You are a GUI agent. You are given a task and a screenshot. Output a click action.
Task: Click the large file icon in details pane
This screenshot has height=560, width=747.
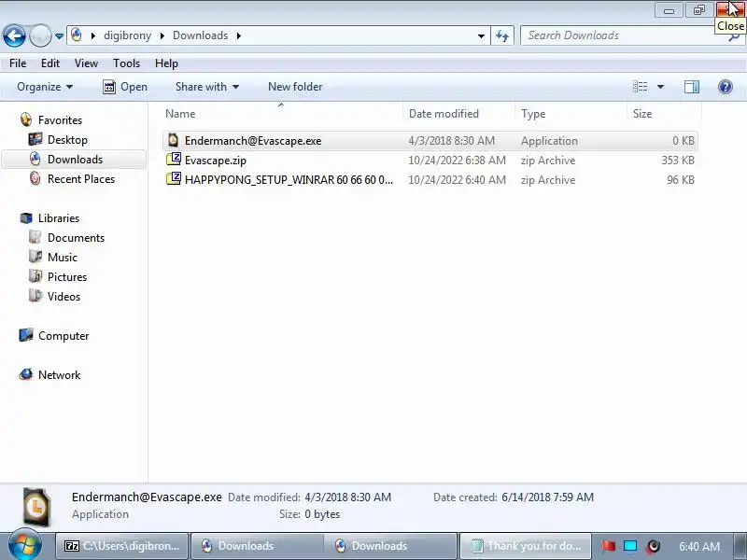click(x=36, y=507)
